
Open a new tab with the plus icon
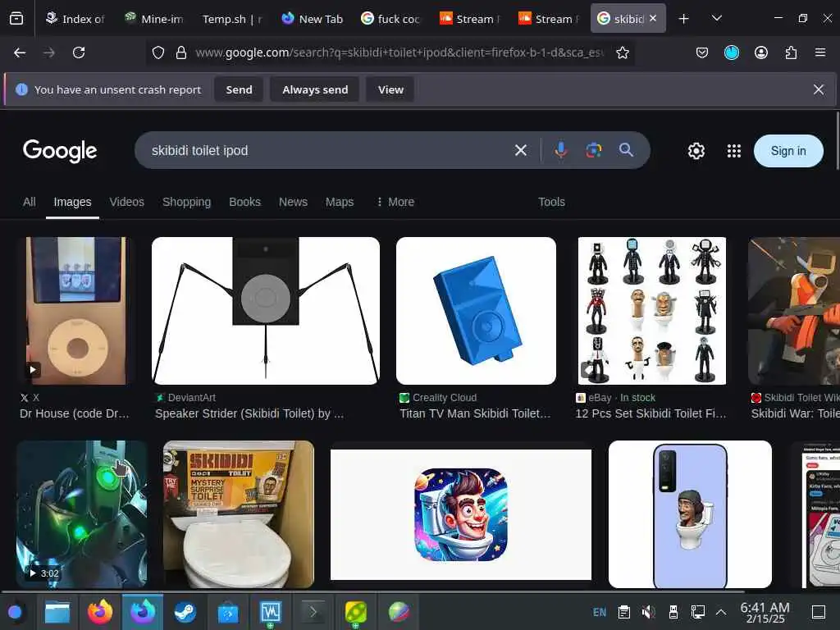click(x=683, y=19)
